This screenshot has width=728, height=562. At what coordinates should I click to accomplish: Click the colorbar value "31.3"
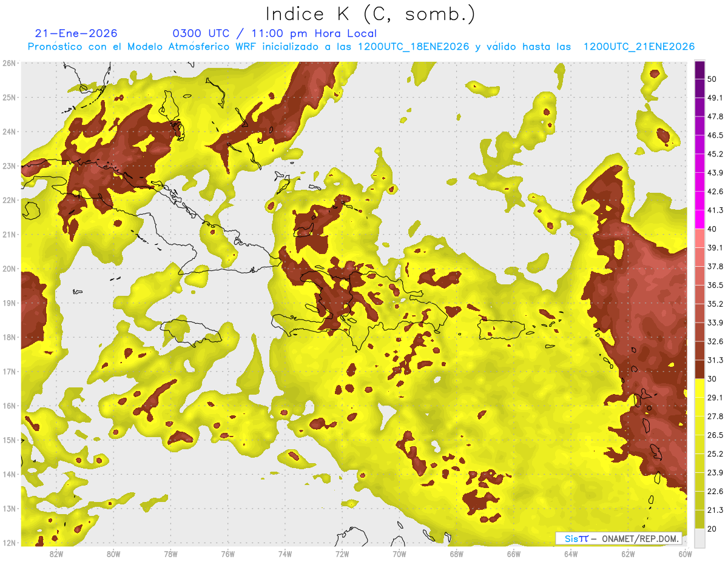pos(715,360)
